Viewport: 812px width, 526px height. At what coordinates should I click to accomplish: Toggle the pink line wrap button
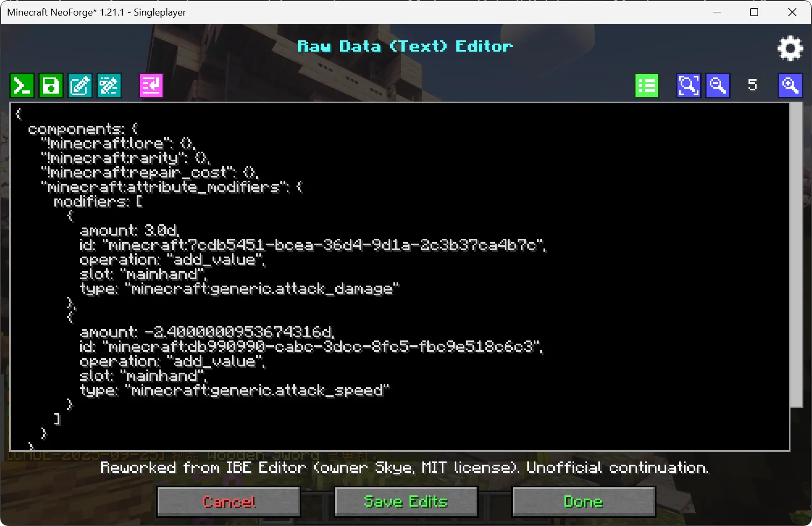point(151,86)
